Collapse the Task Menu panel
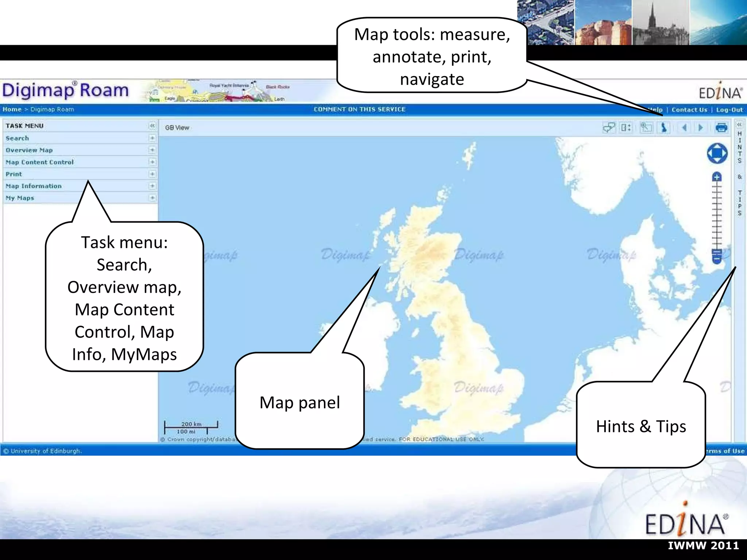The height and width of the screenshot is (560, 747). click(x=152, y=126)
